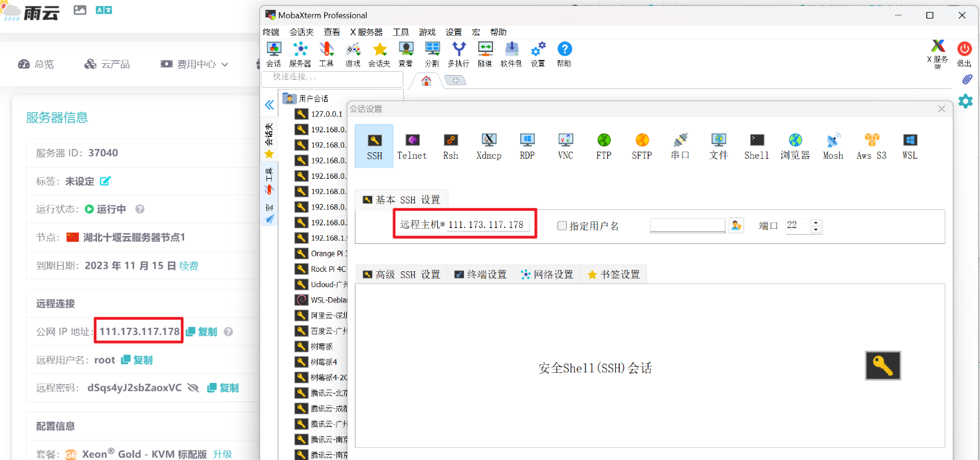Select the SSH session type
This screenshot has height=460, width=980.
click(374, 146)
